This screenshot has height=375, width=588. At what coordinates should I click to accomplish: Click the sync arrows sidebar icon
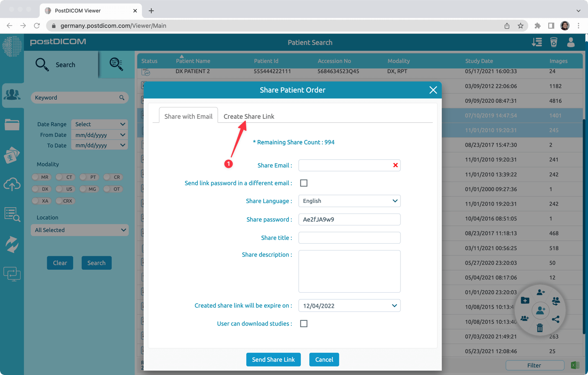[x=12, y=244]
